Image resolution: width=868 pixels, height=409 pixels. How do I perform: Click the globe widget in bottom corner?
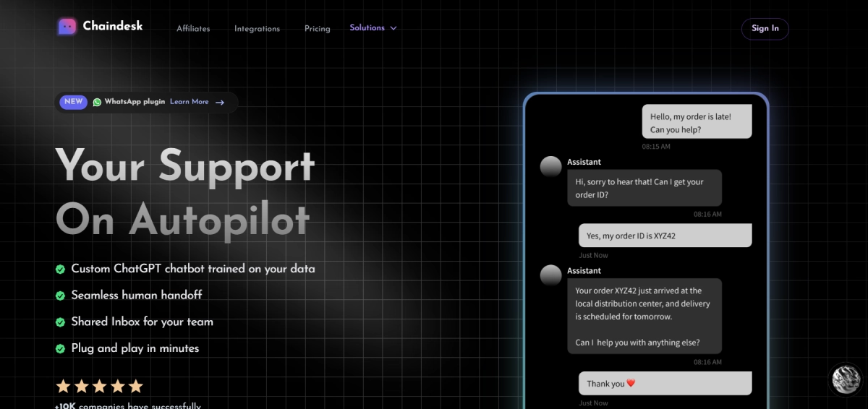click(x=845, y=379)
